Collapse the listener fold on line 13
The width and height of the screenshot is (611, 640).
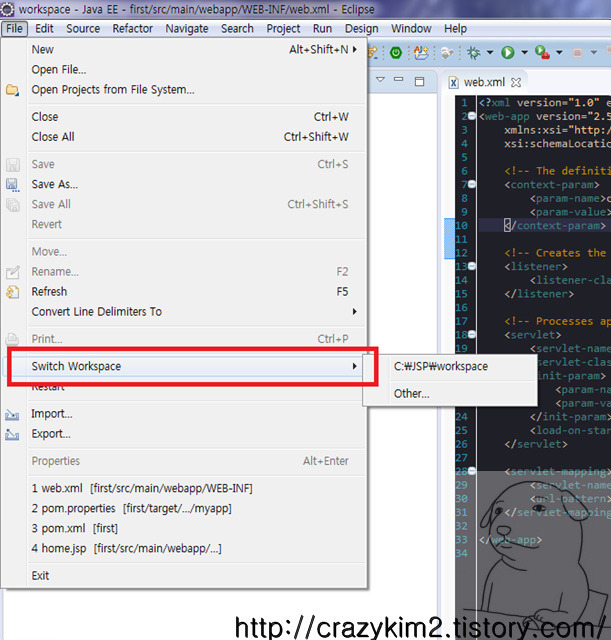point(472,267)
